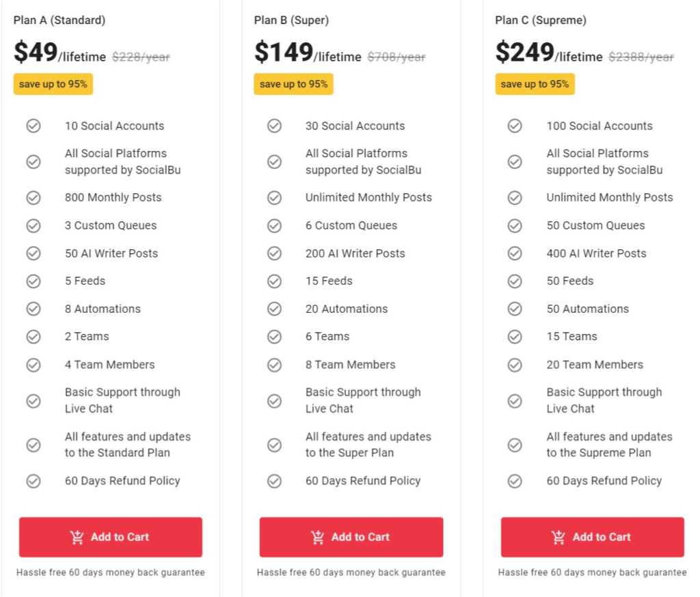This screenshot has width=700, height=597.
Task: Click checkmark icon next to 6 Teams
Action: [274, 337]
